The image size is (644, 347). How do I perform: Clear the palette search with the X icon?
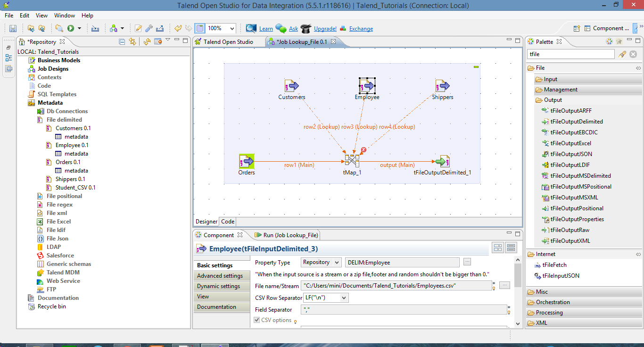tap(633, 54)
